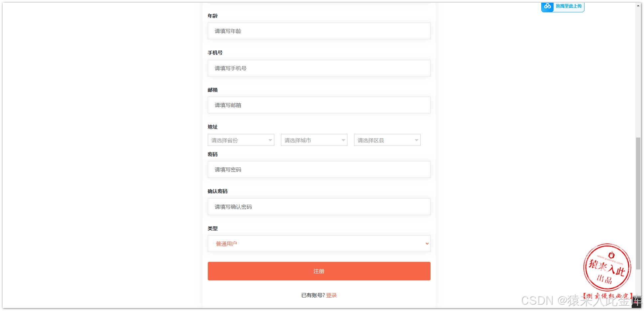The width and height of the screenshot is (644, 311).
Task: Open the 请选择区县 district dropdown
Action: pyautogui.click(x=387, y=140)
